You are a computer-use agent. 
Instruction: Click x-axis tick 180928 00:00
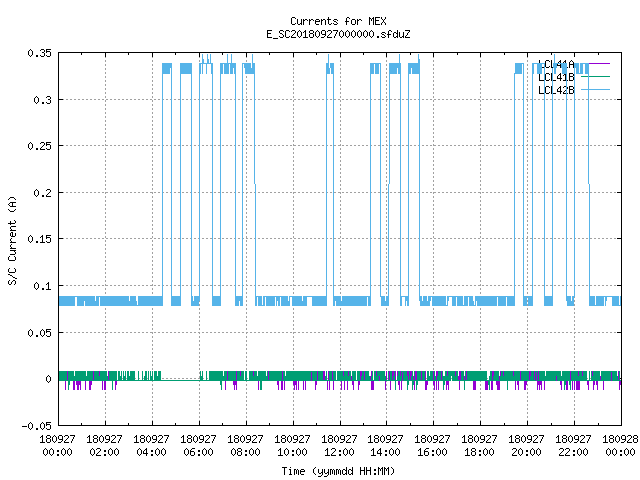point(620,446)
